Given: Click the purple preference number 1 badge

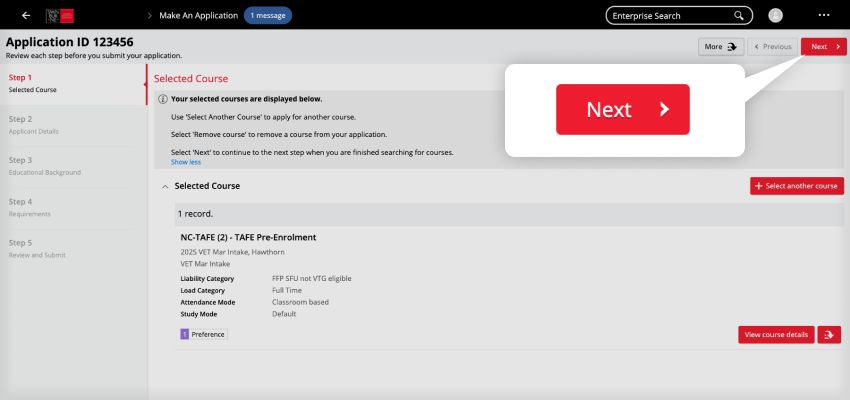Looking at the screenshot, I should coord(184,334).
